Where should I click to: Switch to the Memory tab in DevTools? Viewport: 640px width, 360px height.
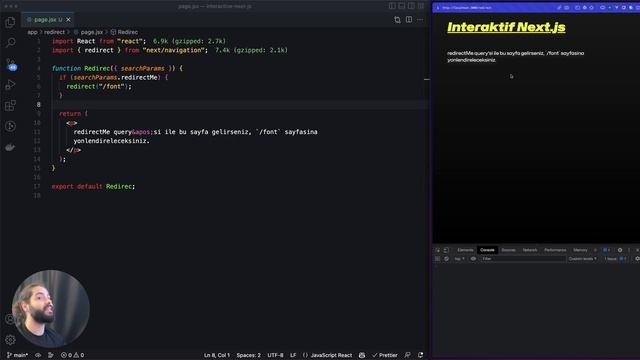coord(580,250)
